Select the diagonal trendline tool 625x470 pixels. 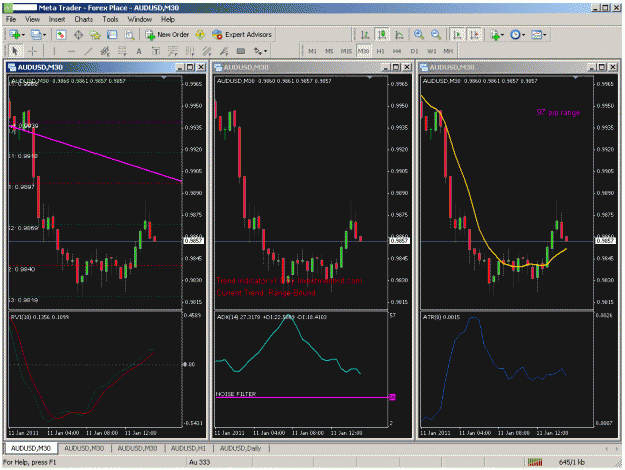[x=88, y=51]
